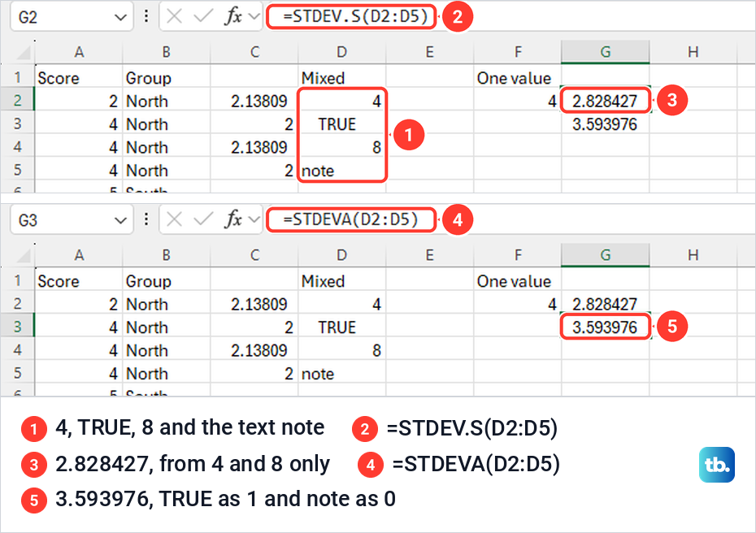Screen dimensions: 756x533
Task: Select row 1 header in top sheet
Action: pos(17,77)
